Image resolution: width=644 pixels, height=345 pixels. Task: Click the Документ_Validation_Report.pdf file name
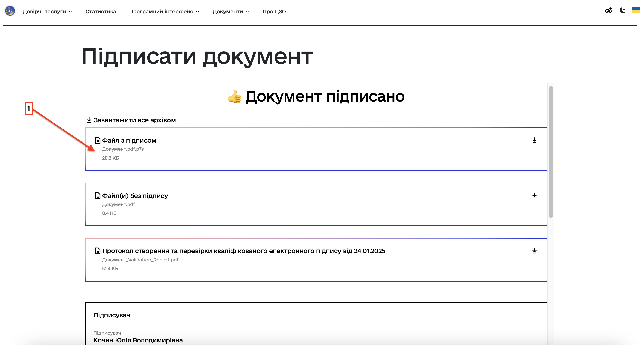[x=140, y=260]
